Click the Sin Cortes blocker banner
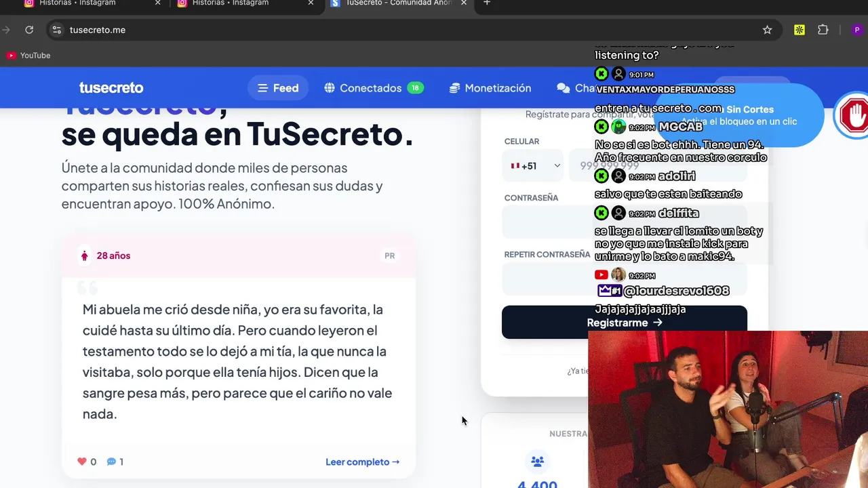The image size is (868, 488). pos(739,115)
